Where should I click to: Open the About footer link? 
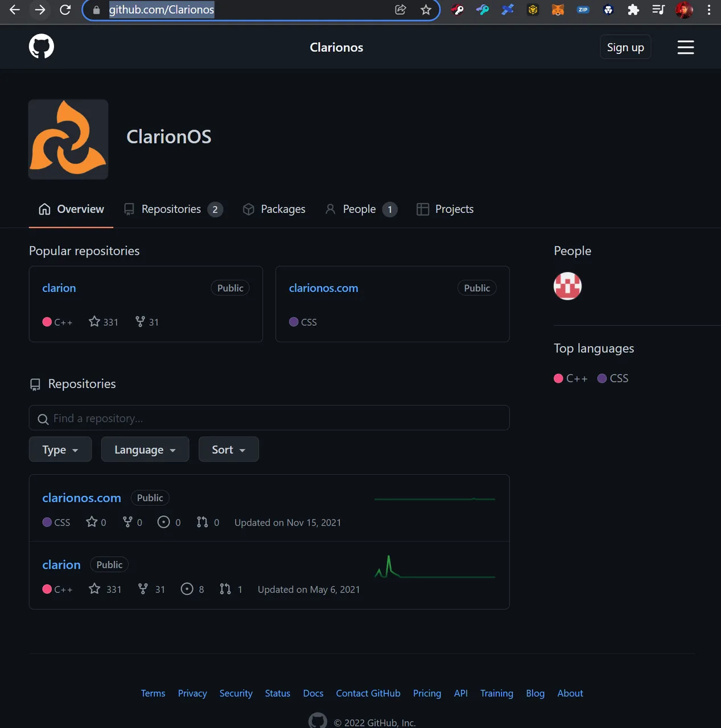(570, 693)
